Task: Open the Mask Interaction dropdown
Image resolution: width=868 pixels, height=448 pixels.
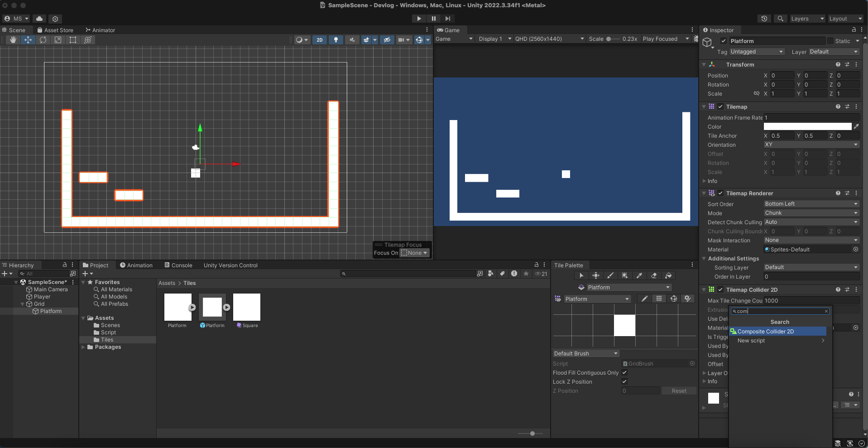Action: [x=811, y=240]
